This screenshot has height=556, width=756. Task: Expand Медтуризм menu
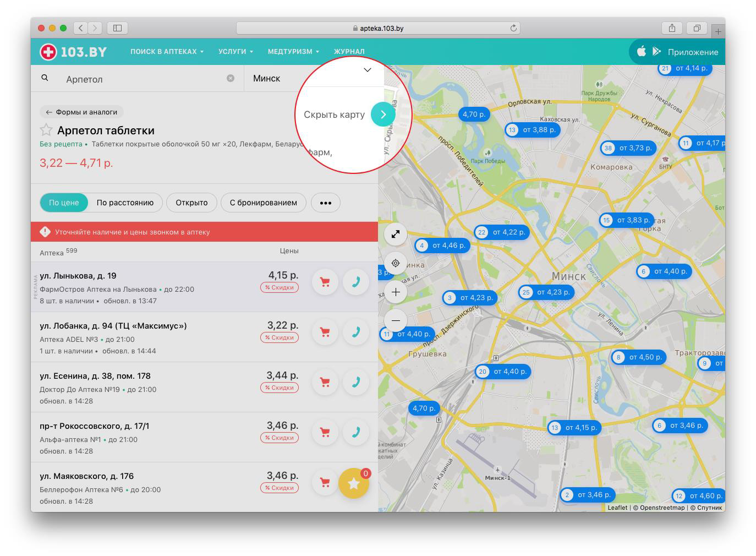point(293,51)
